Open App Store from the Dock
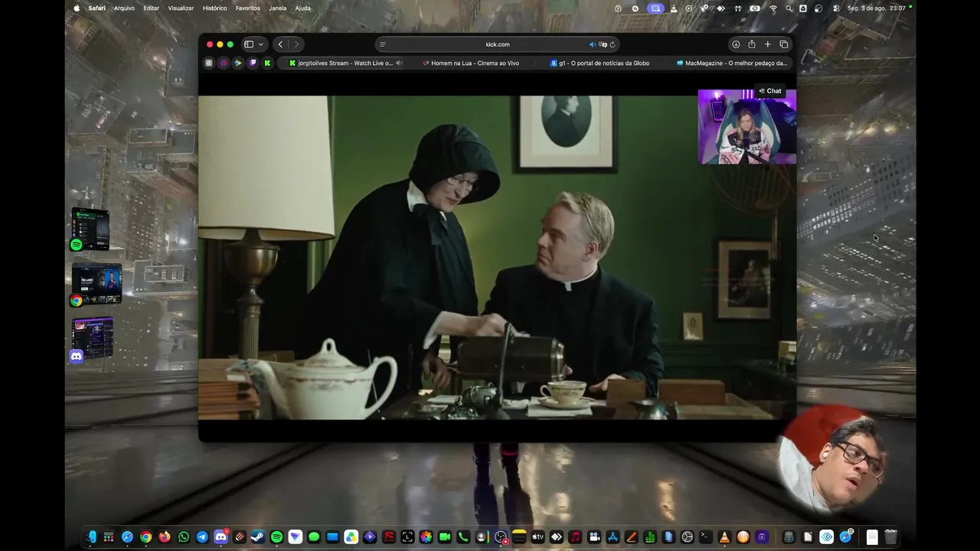This screenshot has height=551, width=980. (x=612, y=537)
